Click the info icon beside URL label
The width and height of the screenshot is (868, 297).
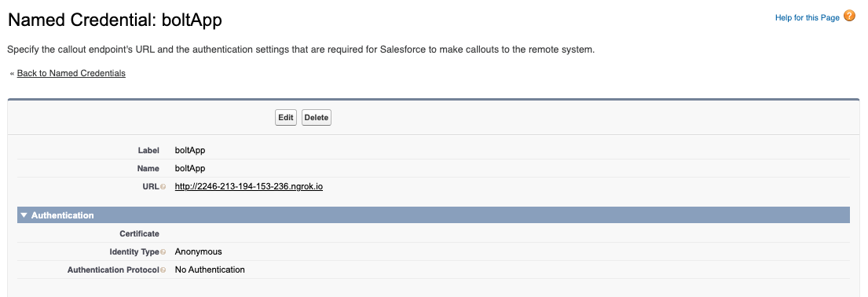point(163,187)
